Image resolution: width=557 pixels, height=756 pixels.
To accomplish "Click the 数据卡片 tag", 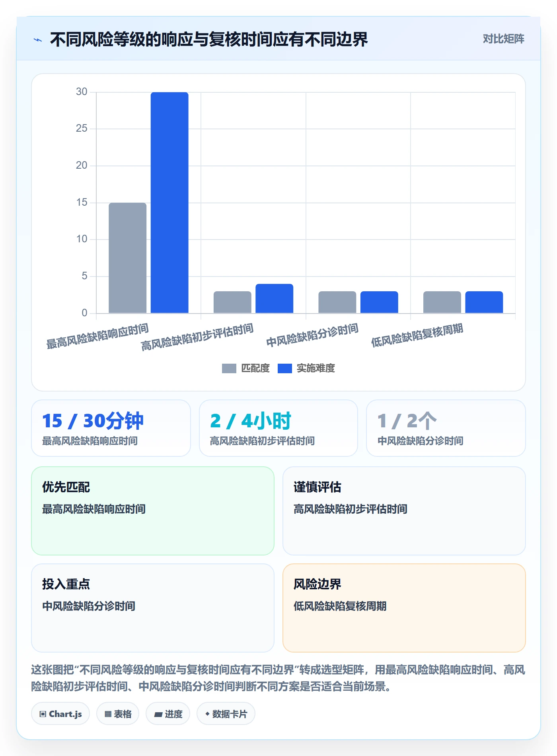I will (x=226, y=714).
